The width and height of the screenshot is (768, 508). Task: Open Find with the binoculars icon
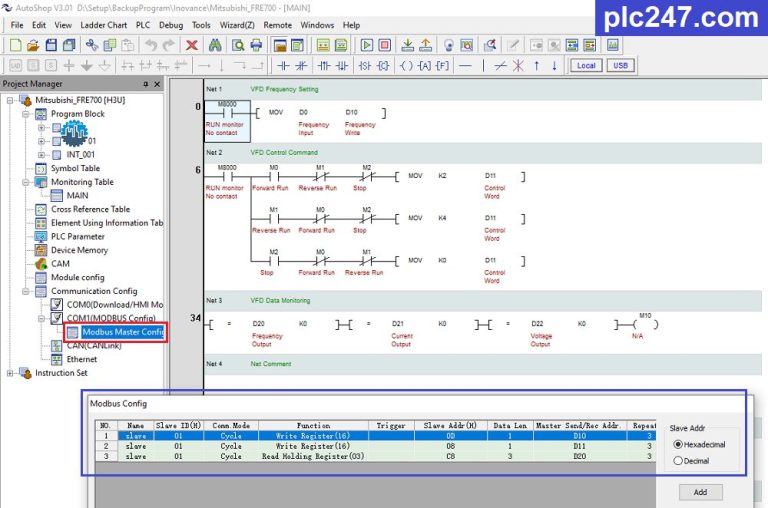[x=215, y=45]
